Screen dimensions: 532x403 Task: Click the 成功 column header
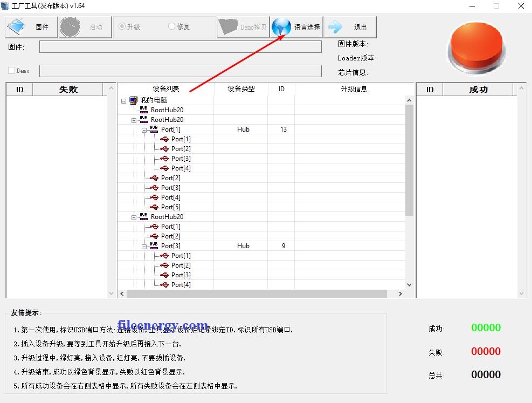[x=478, y=90]
